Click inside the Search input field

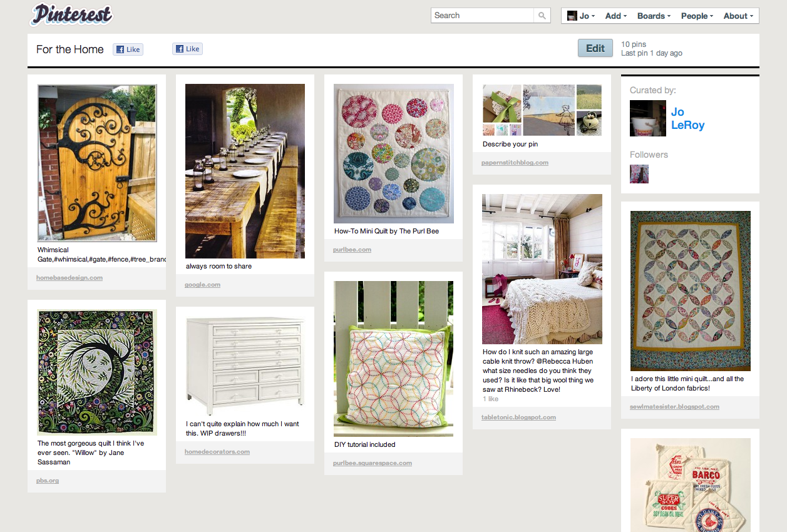click(x=482, y=16)
